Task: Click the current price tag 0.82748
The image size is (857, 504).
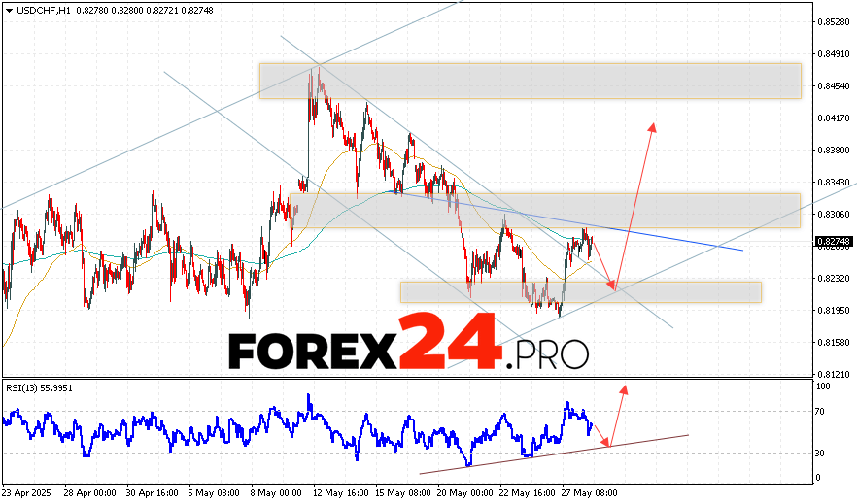Action: tap(834, 241)
